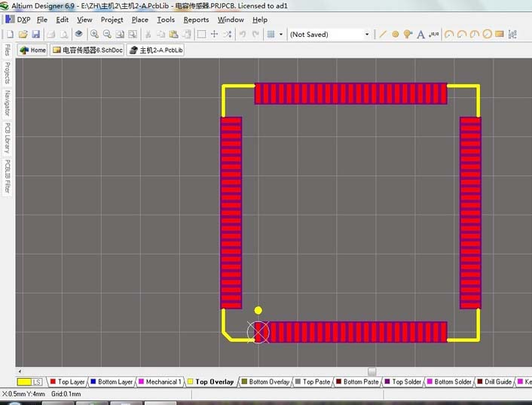Select the Place Fill rectangle tool

point(500,34)
